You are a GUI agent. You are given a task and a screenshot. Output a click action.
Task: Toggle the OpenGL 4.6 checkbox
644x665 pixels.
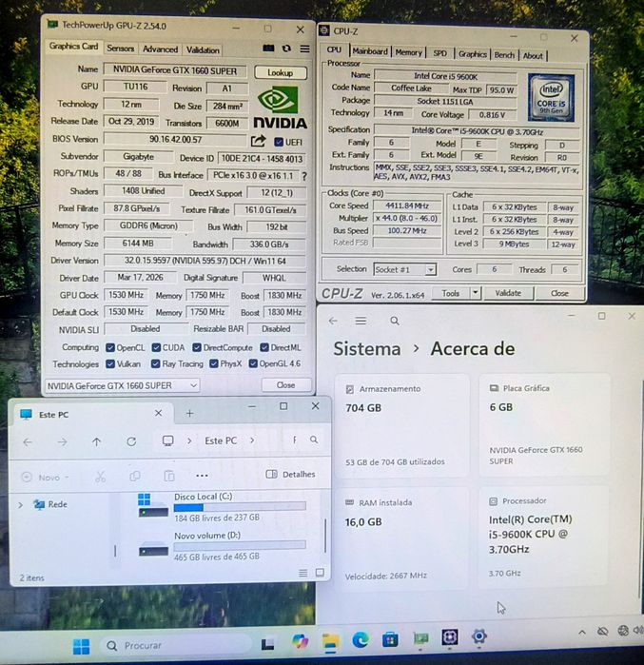point(253,363)
